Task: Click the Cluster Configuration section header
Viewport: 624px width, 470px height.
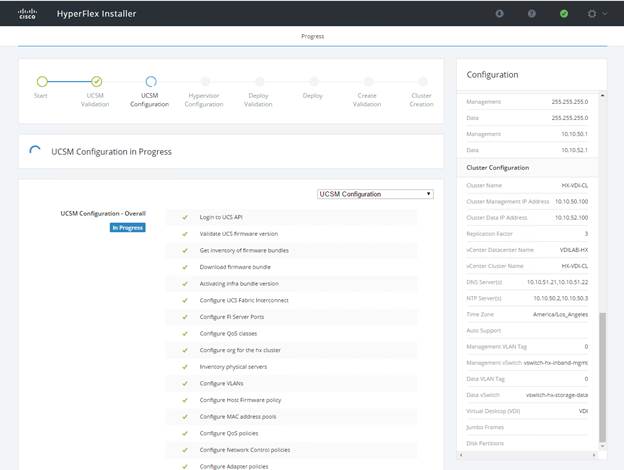Action: [497, 168]
